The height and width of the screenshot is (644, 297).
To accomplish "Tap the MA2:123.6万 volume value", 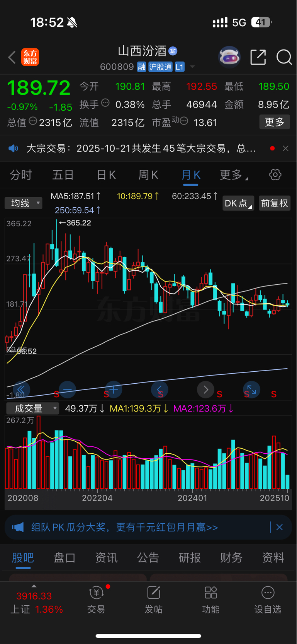I will (x=204, y=408).
